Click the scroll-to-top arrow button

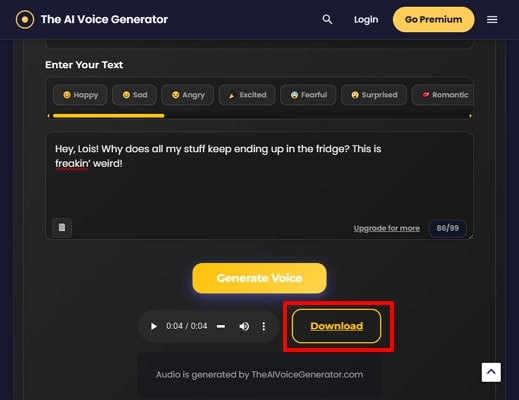click(x=491, y=372)
